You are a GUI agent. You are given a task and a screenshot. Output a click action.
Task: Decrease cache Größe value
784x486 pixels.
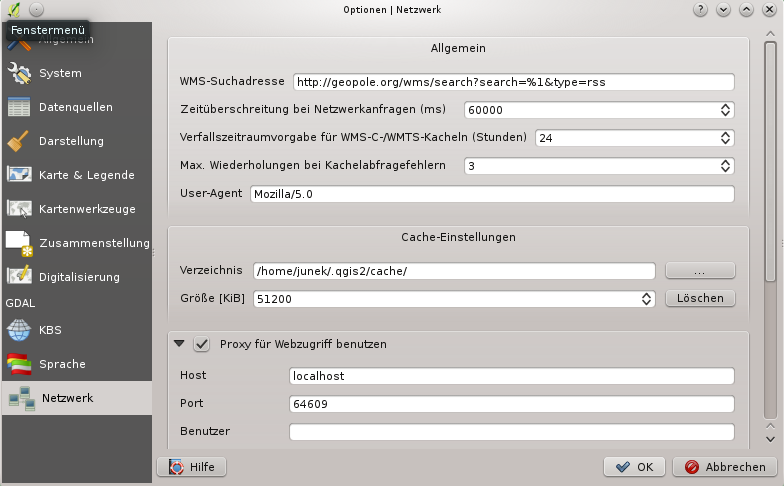(646, 302)
